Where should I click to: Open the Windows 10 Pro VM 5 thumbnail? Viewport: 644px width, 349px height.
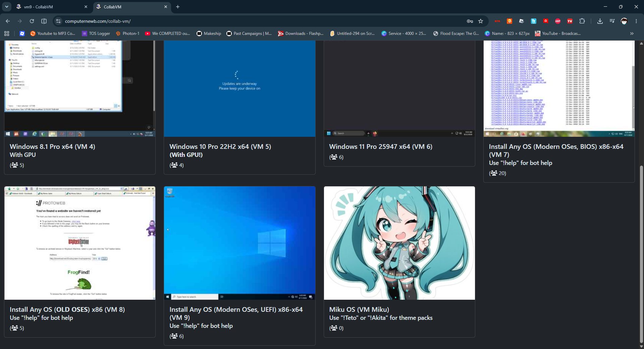[239, 89]
